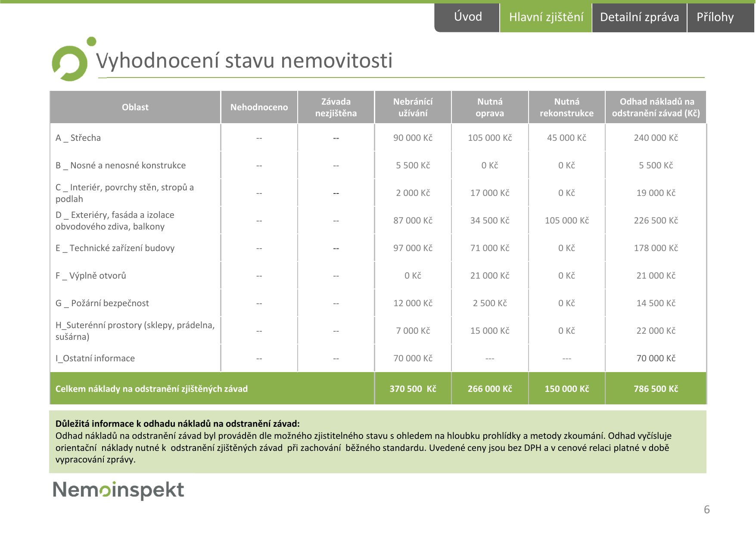The width and height of the screenshot is (756, 534).
Task: Click the page title Vyhodnocení stavu nemovitosti
Action: (244, 61)
